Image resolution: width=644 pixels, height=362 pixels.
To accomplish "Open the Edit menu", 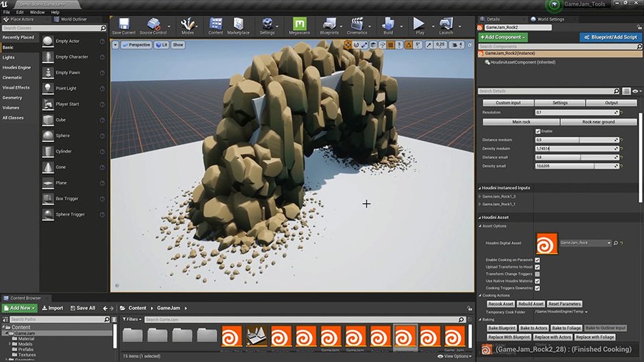I will [20, 12].
